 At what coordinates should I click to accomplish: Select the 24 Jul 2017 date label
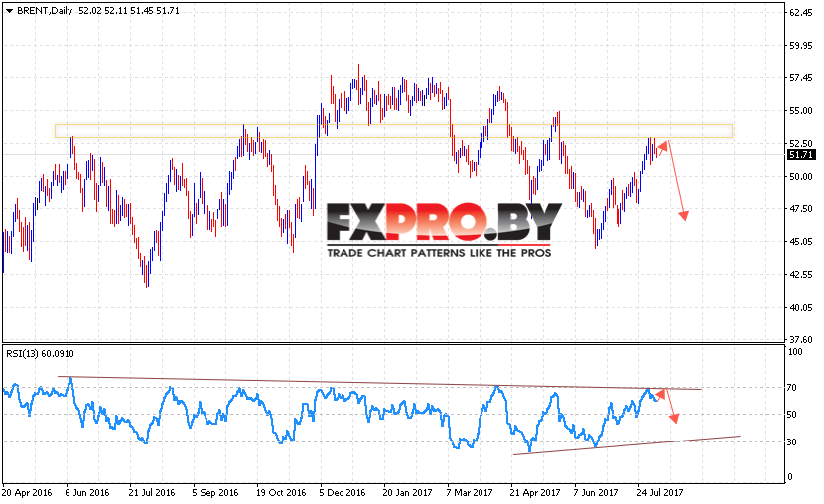(x=660, y=492)
